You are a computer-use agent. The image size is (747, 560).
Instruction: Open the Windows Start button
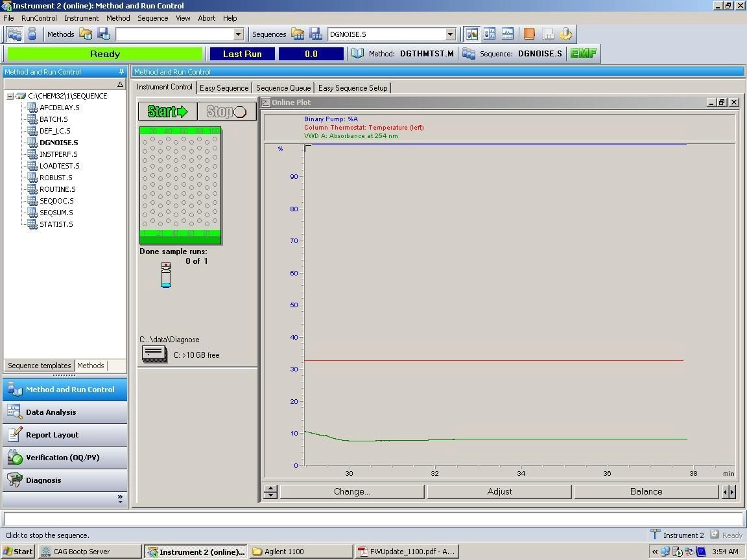[x=18, y=552]
